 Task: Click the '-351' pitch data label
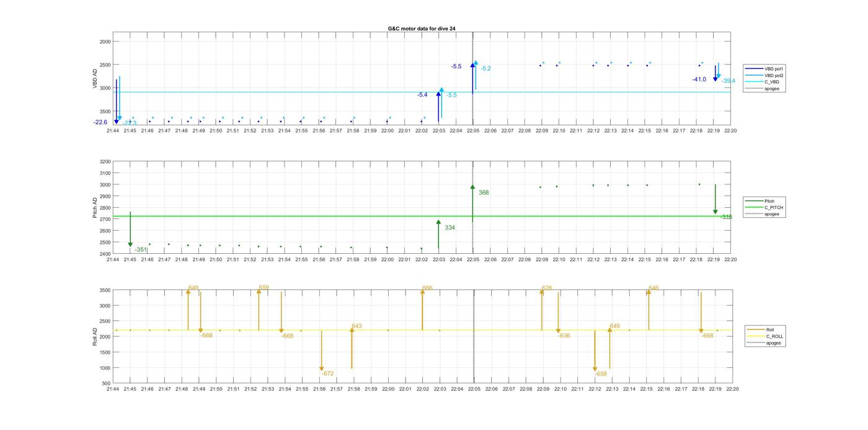click(141, 249)
